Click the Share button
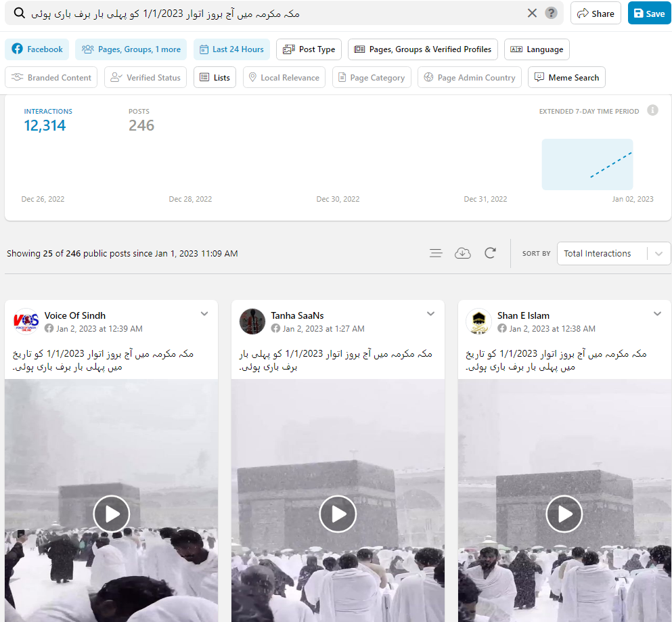The width and height of the screenshot is (672, 622). 596,14
